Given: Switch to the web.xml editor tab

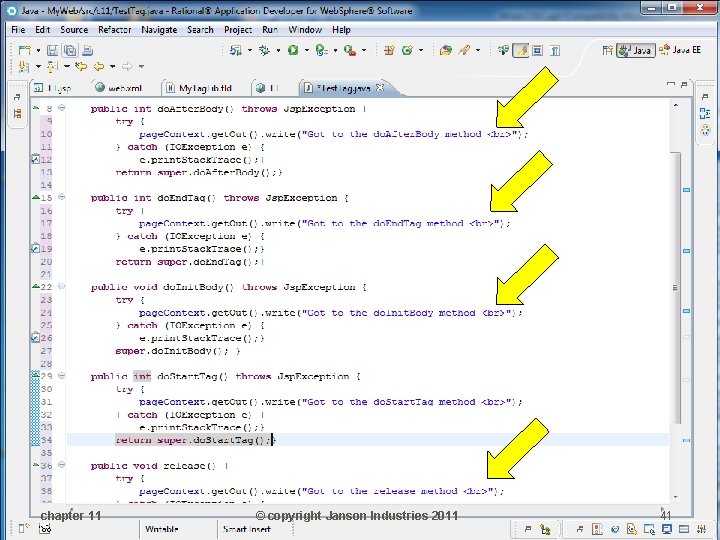Looking at the screenshot, I should click(x=118, y=88).
